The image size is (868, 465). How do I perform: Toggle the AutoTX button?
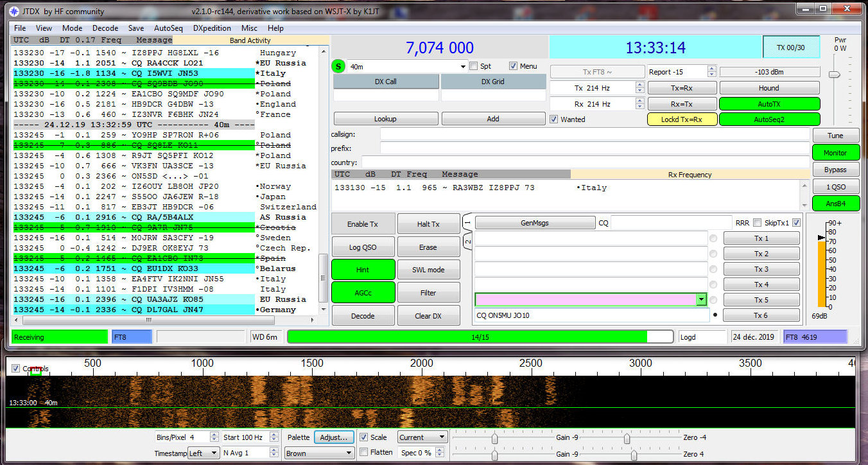click(769, 103)
